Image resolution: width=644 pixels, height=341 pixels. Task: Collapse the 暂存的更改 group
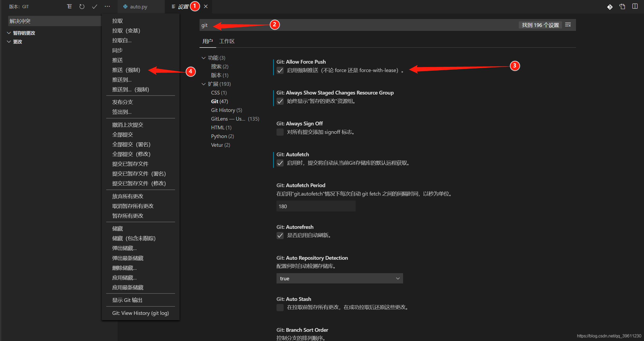(x=9, y=33)
